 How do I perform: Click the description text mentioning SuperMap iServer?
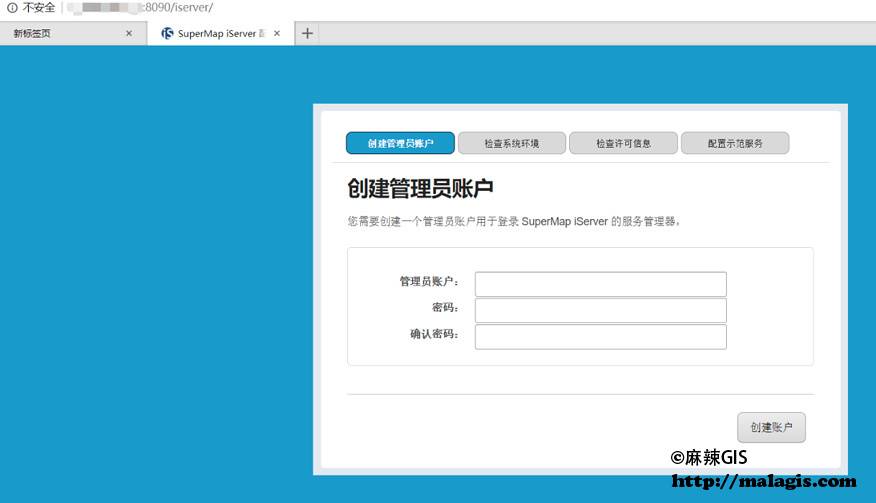[x=513, y=221]
